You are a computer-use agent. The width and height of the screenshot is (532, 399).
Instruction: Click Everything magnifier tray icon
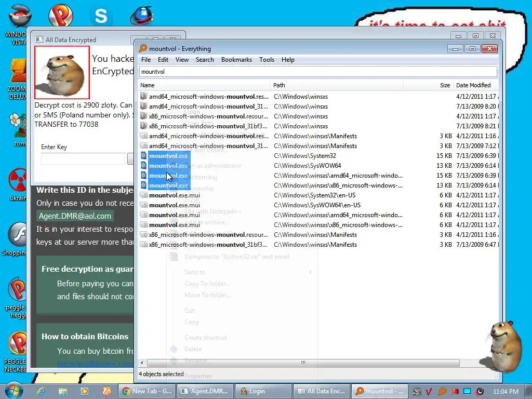(x=442, y=392)
